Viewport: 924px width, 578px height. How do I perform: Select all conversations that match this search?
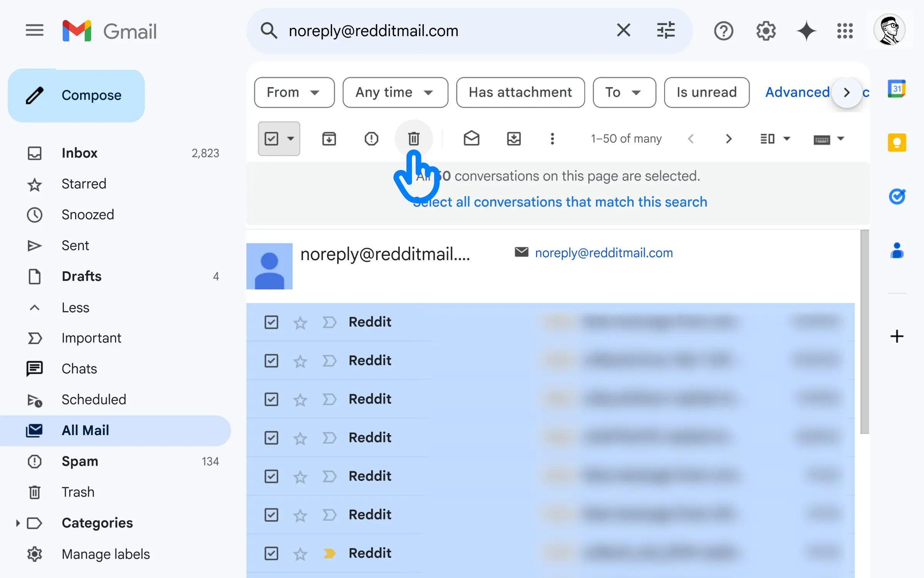pyautogui.click(x=560, y=202)
